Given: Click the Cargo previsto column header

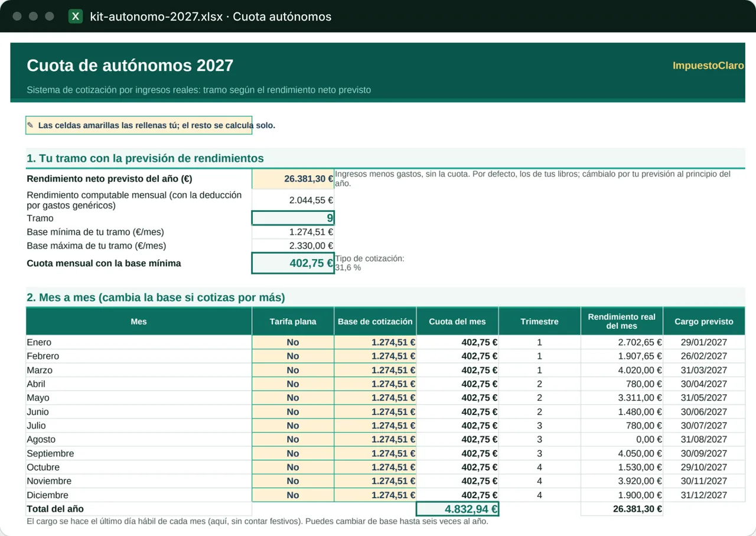Looking at the screenshot, I should tap(703, 322).
